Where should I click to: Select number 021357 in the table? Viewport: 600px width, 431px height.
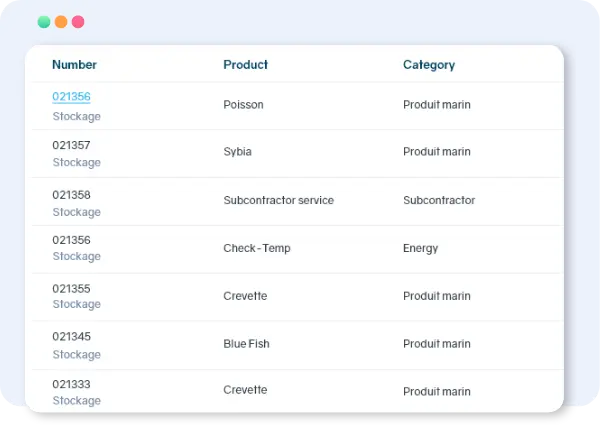click(71, 145)
